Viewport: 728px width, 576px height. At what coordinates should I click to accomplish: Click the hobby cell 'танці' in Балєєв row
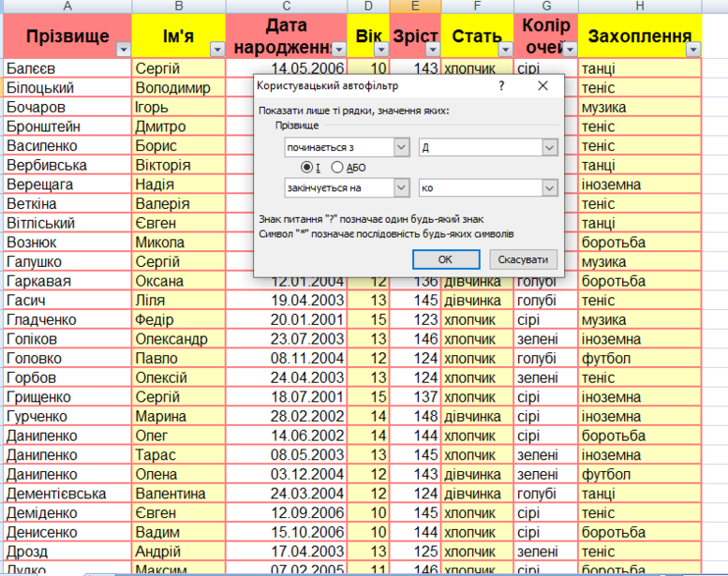tap(640, 68)
